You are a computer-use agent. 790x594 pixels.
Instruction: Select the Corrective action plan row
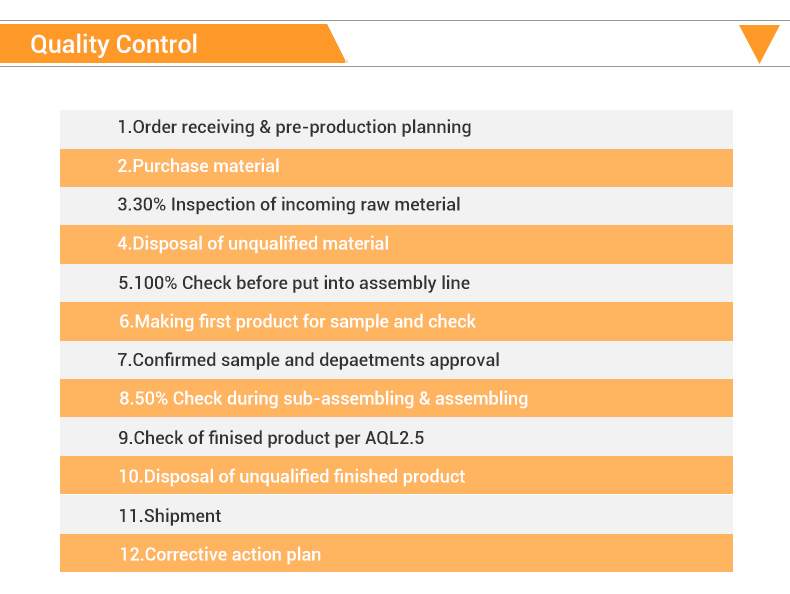[x=396, y=553]
